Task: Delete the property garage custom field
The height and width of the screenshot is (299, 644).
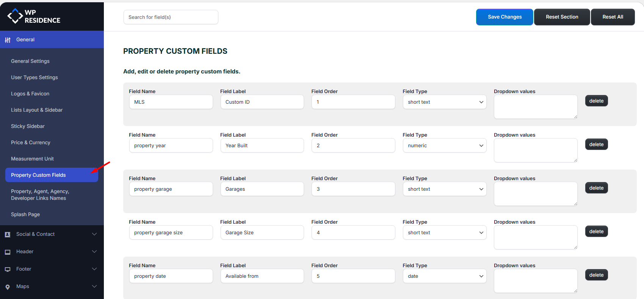Action: [x=596, y=188]
